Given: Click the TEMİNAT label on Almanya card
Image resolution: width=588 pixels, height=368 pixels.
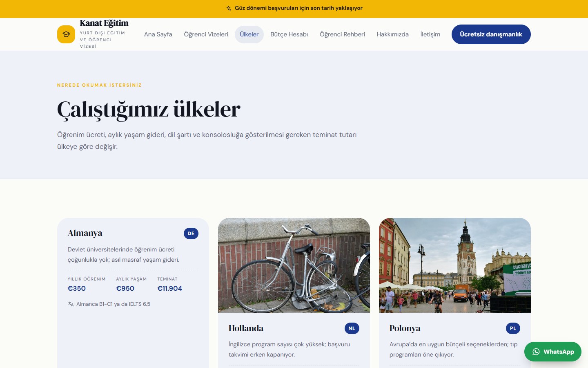Looking at the screenshot, I should coord(167,279).
